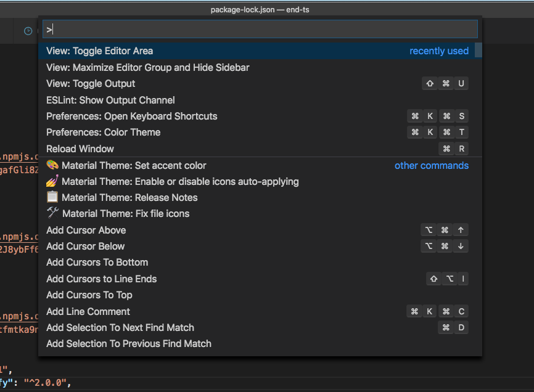The height and width of the screenshot is (392, 534).
Task: Select Add Selection To Previous Find Match
Action: pos(260,344)
